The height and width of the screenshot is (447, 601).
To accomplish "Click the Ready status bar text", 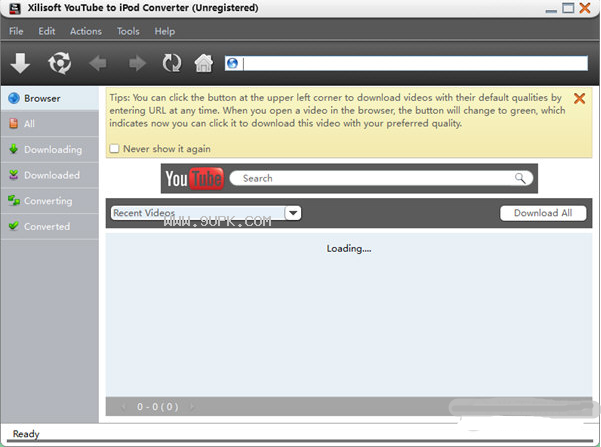I will pyautogui.click(x=26, y=434).
